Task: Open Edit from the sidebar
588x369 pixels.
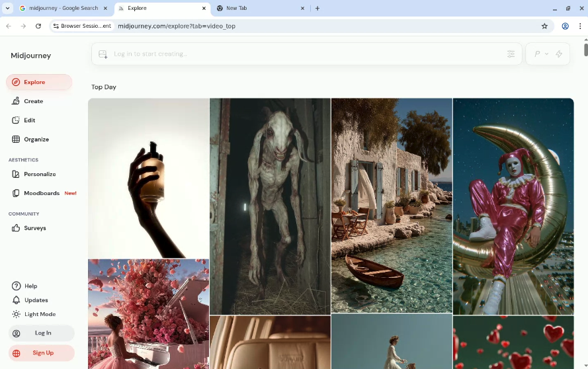Action: click(29, 120)
